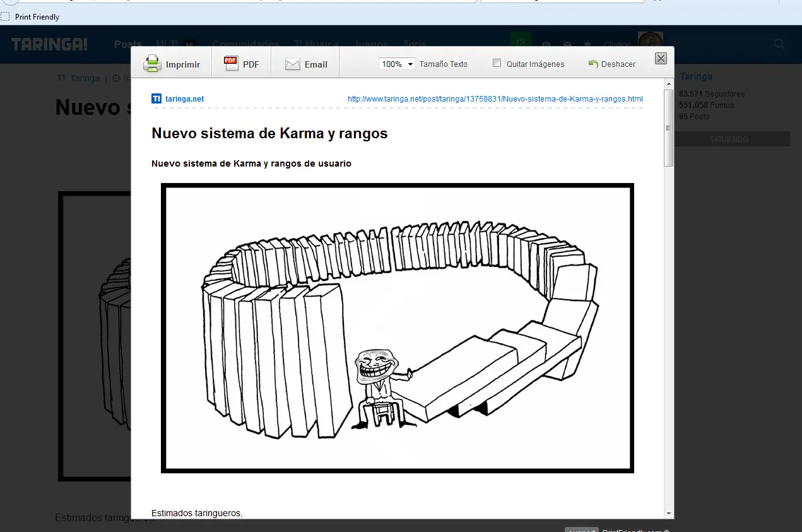Click the '95 Posts' stat
The width and height of the screenshot is (802, 532).
[x=694, y=117]
